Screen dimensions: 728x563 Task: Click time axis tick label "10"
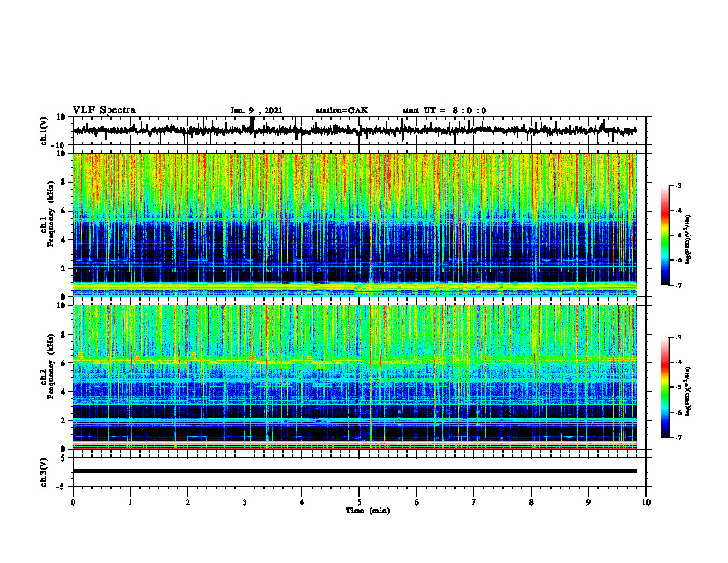(x=646, y=502)
